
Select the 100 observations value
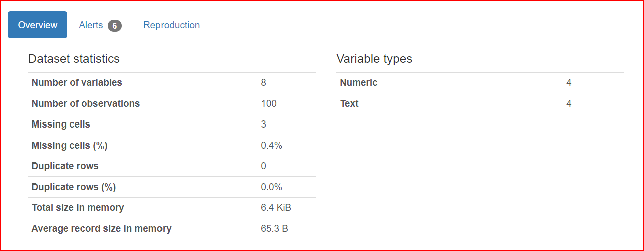click(x=269, y=103)
